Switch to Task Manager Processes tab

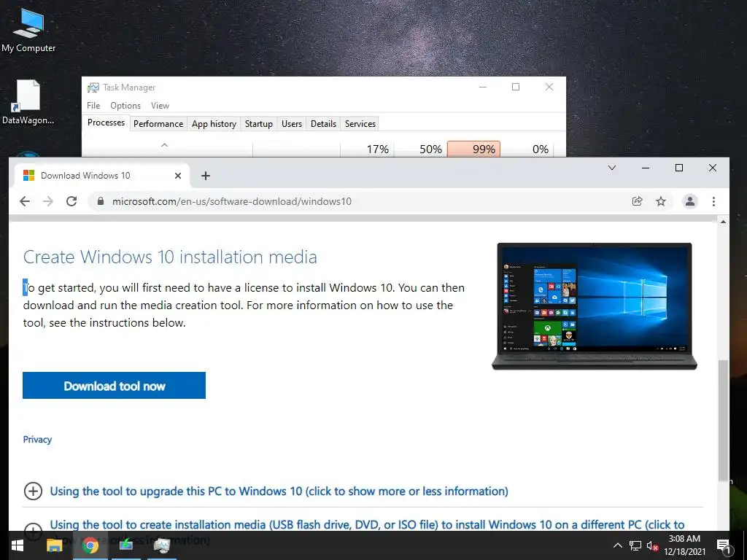(107, 122)
